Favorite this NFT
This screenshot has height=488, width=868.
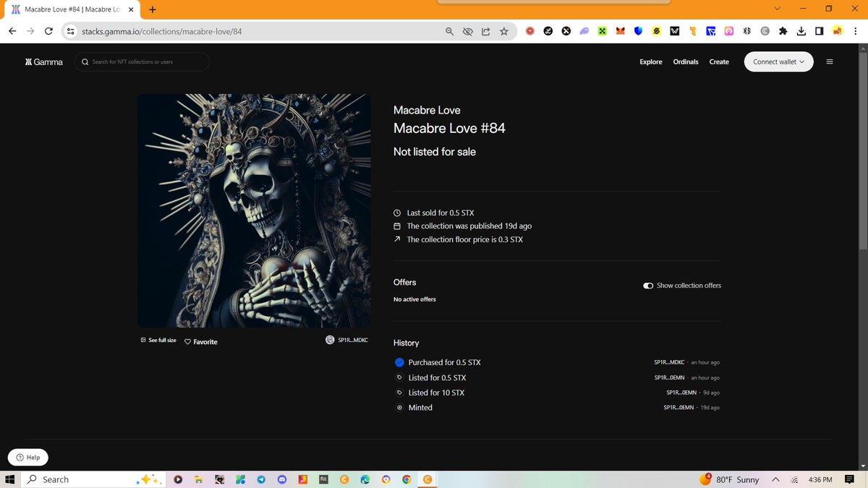tap(200, 341)
